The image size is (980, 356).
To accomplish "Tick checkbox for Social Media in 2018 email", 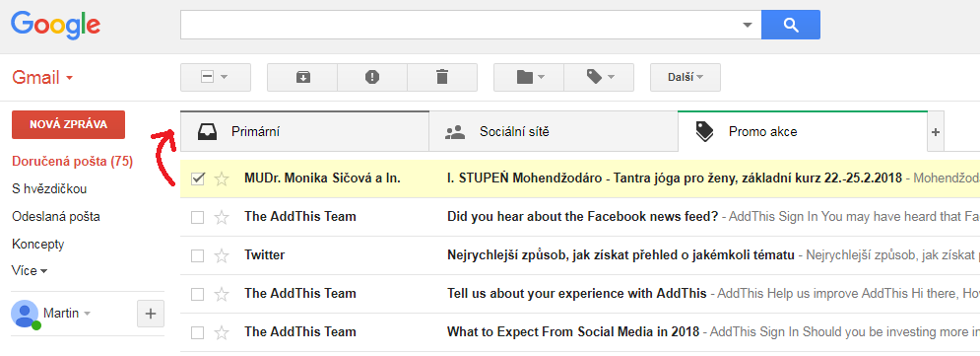I will (x=198, y=332).
